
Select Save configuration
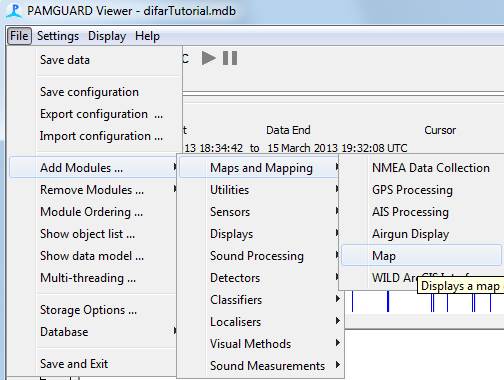pos(95,92)
